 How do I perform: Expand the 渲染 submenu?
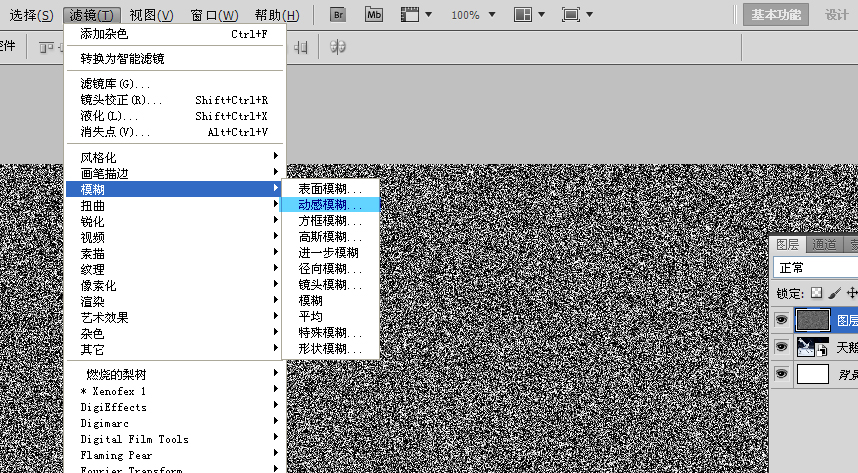[x=175, y=301]
